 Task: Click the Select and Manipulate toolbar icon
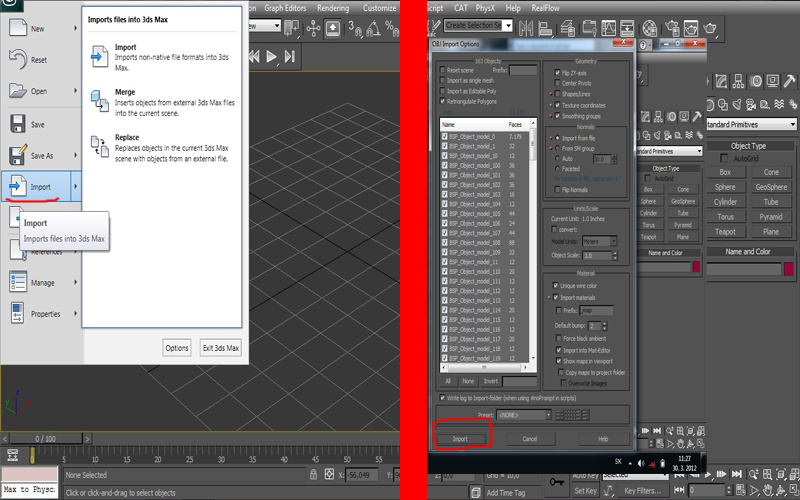(313, 29)
